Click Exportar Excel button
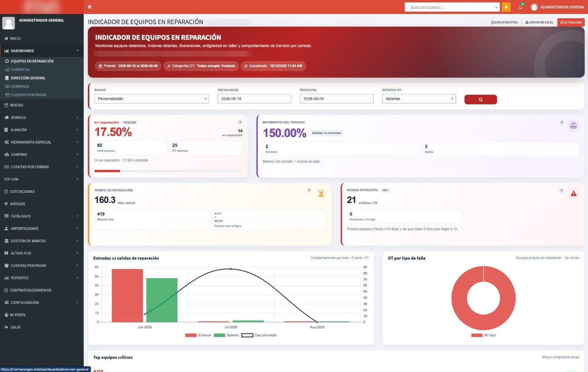This screenshot has height=372, width=588. pyautogui.click(x=539, y=22)
